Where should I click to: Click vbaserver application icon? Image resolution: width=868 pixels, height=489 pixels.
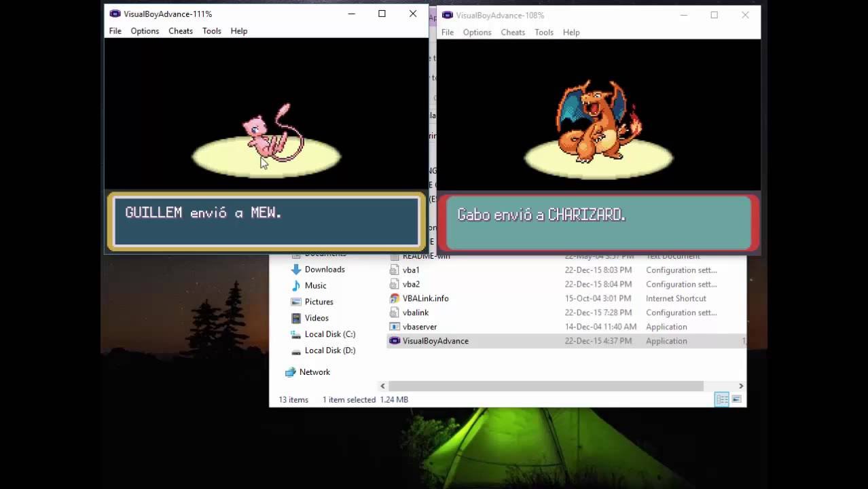click(x=395, y=327)
